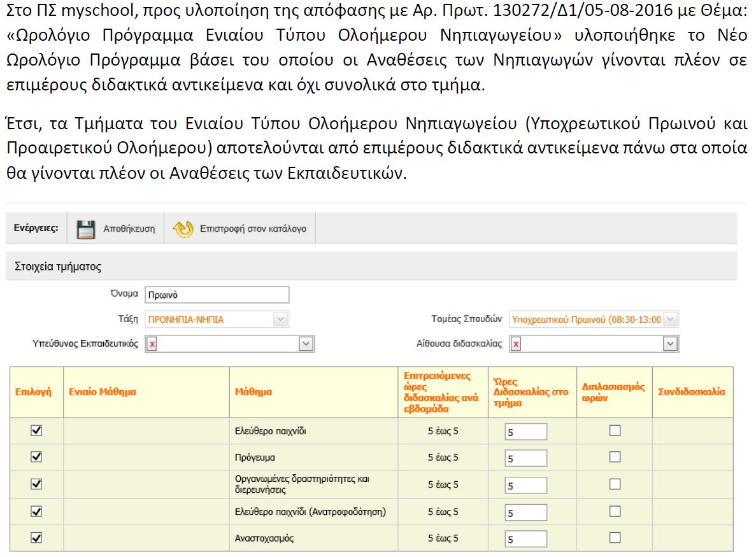Enable Διπλασιασμός ωρών for Αναστοχασμός
756x557 pixels.
615,538
